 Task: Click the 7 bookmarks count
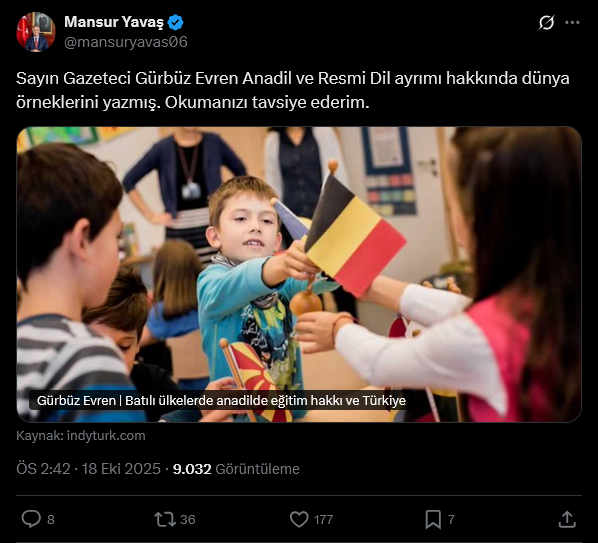[451, 519]
